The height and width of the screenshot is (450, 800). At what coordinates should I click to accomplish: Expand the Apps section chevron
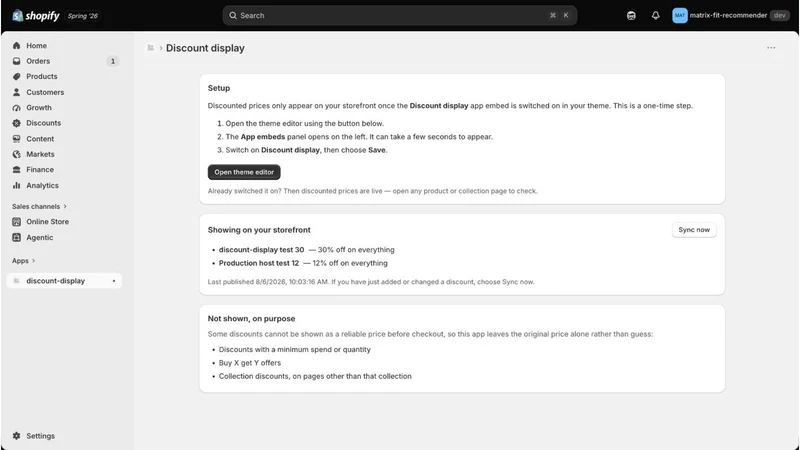point(34,261)
